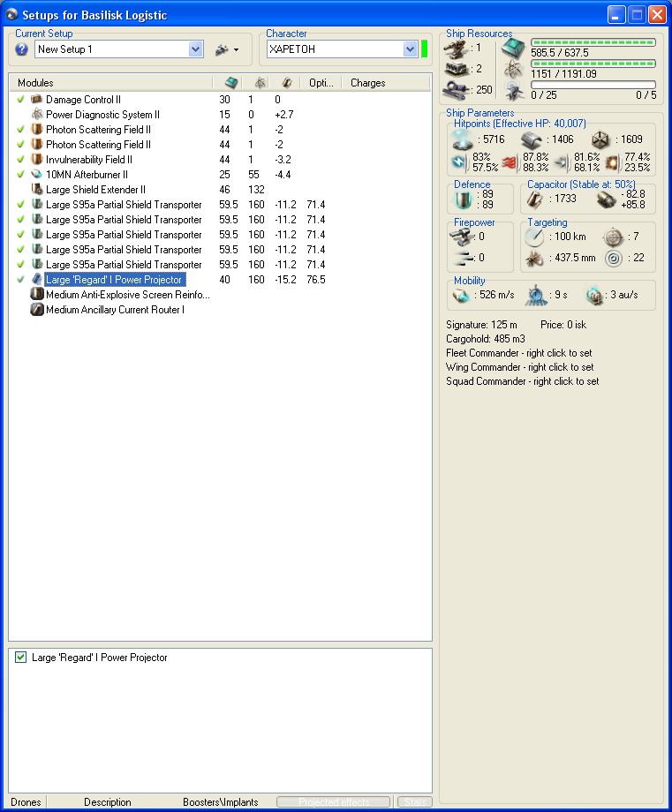Click Squad Commander right click to set
Image resolution: width=672 pixels, height=812 pixels.
pyautogui.click(x=522, y=380)
